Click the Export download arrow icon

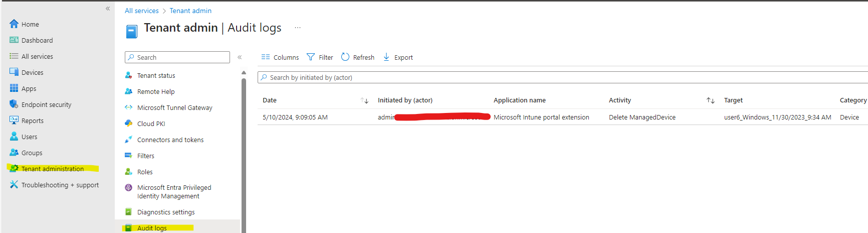[x=386, y=57]
